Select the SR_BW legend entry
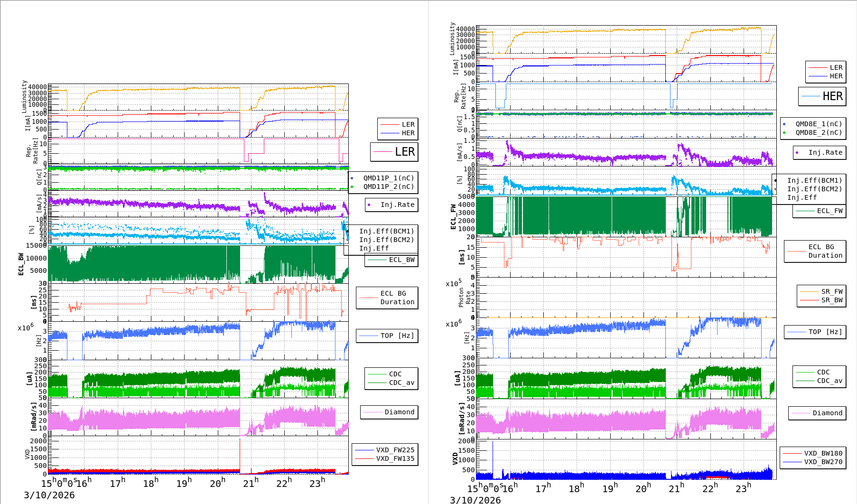The height and width of the screenshot is (504, 857). click(x=832, y=300)
